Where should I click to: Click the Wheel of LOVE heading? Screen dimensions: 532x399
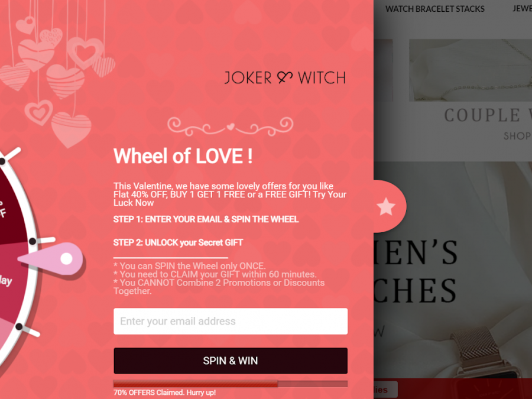(183, 156)
